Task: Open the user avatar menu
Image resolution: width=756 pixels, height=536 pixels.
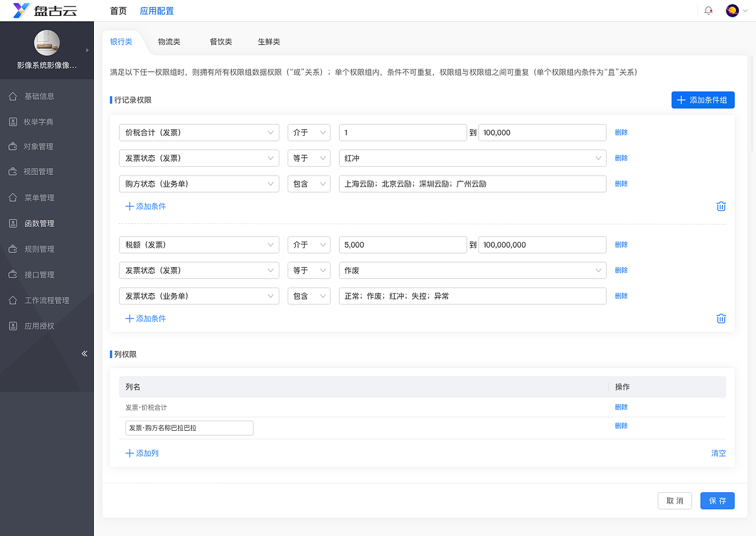Action: [732, 11]
